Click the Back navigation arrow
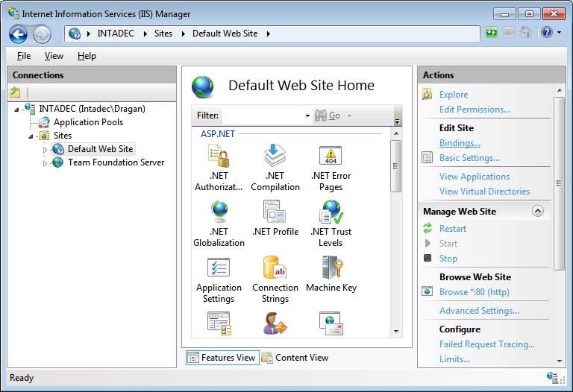The width and height of the screenshot is (573, 392). pyautogui.click(x=18, y=35)
